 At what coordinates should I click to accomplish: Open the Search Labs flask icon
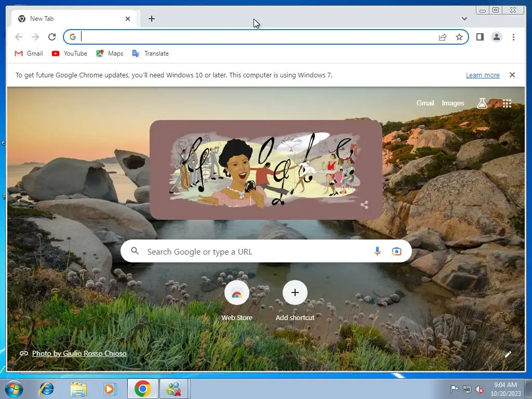point(482,103)
